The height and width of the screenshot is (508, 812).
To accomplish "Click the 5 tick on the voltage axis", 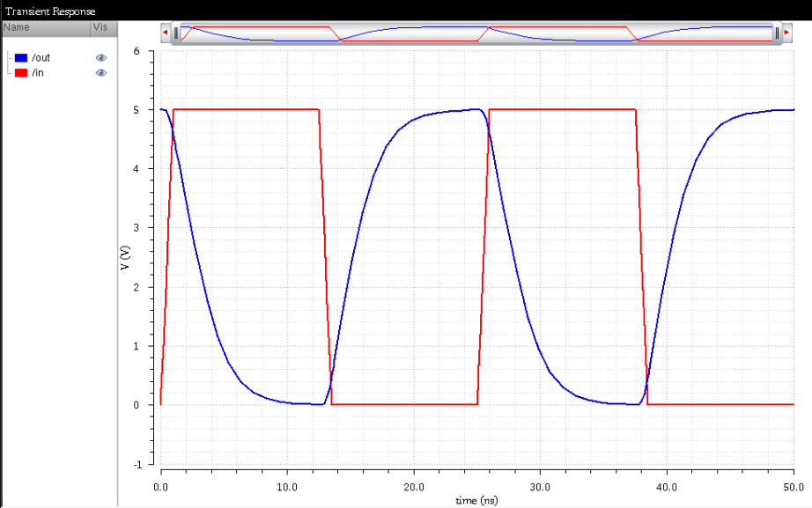I will 136,110.
